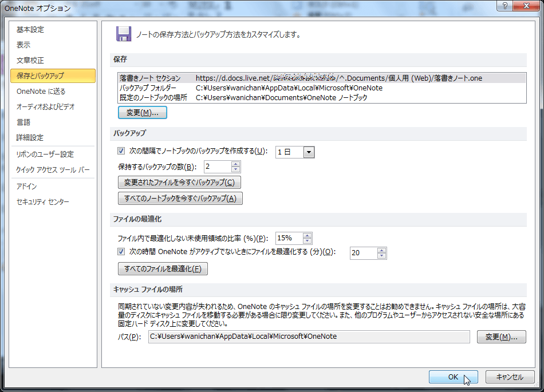Select the 既定のノートブックの場所 row
The height and width of the screenshot is (392, 544).
322,97
